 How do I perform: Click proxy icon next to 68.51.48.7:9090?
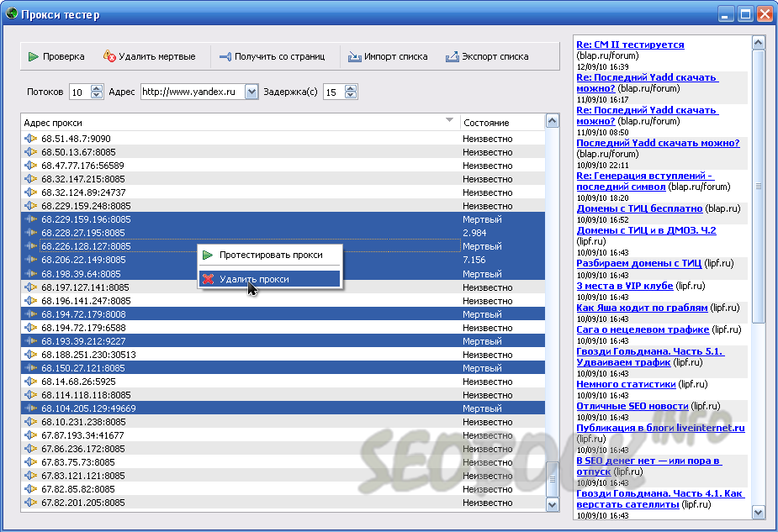pos(31,139)
